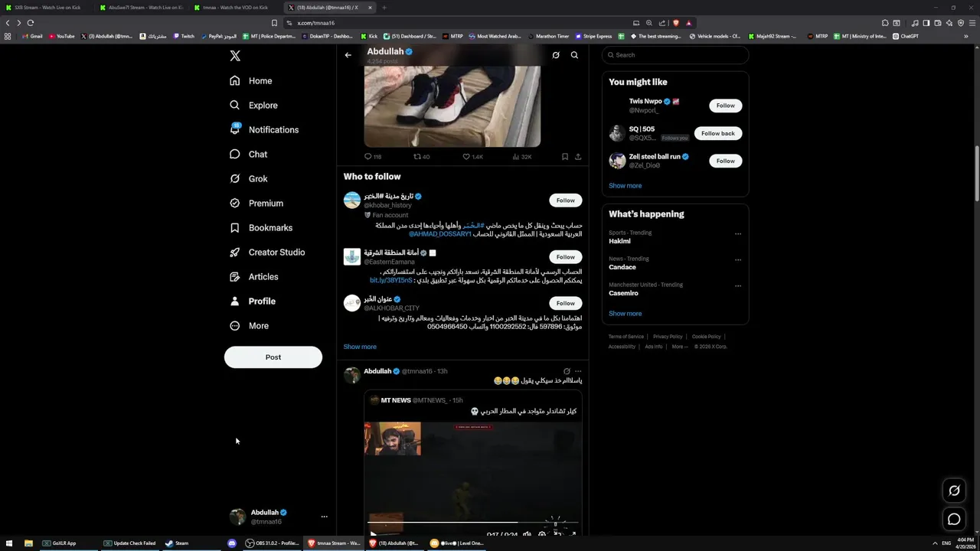Open the Privacy Policy footer link
Image resolution: width=980 pixels, height=551 pixels.
pyautogui.click(x=668, y=337)
